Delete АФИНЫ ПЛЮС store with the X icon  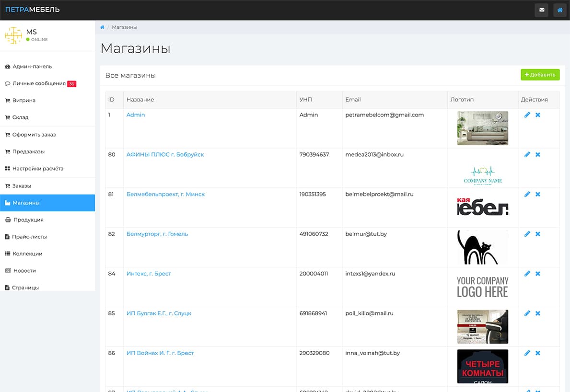(x=537, y=154)
